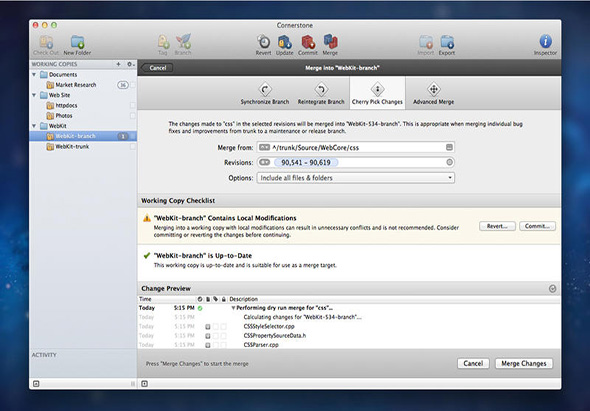Select the CSSParser.cpp row
Image resolution: width=590 pixels, height=411 pixels.
pos(349,345)
